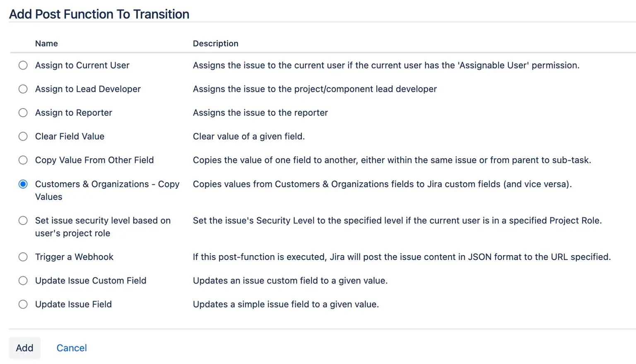Click the Trigger a Webhook label
The width and height of the screenshot is (636, 364).
(74, 257)
